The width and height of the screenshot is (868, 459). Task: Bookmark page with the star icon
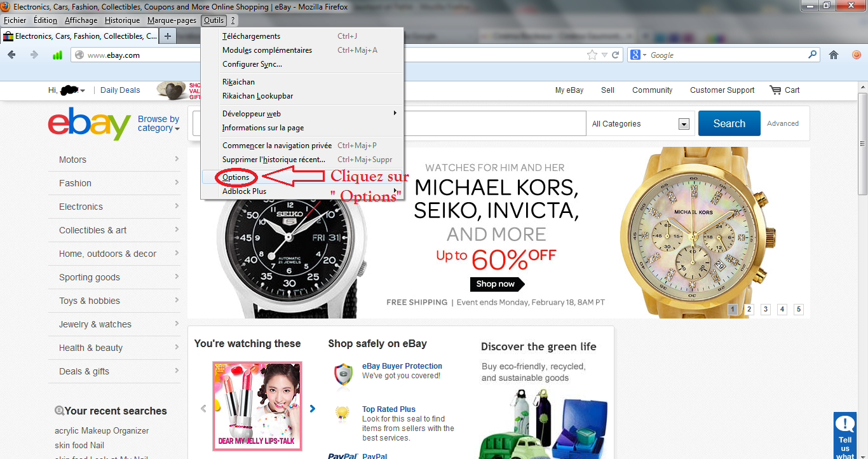(x=592, y=55)
